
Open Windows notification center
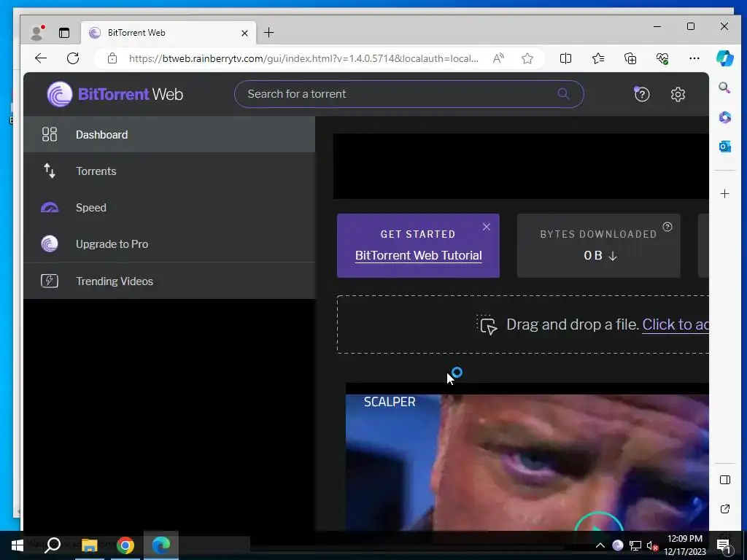(x=724, y=545)
